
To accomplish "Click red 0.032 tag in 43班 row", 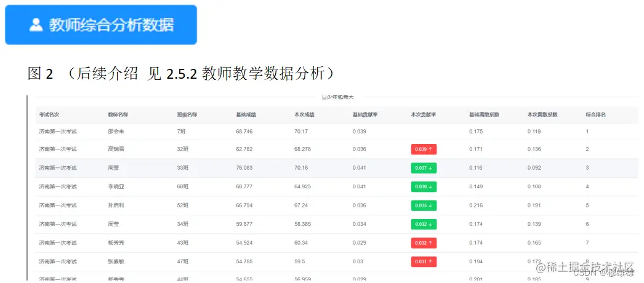I will coord(424,243).
